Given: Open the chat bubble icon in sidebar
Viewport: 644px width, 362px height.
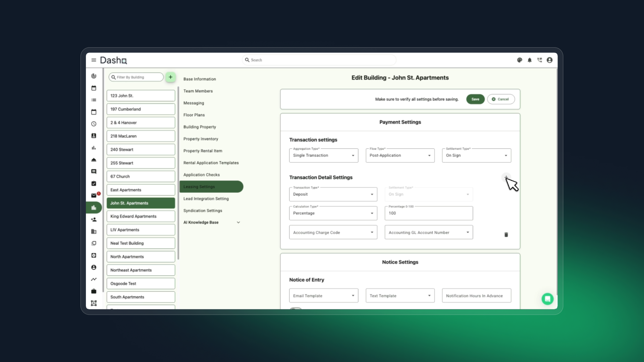Looking at the screenshot, I should (94, 171).
